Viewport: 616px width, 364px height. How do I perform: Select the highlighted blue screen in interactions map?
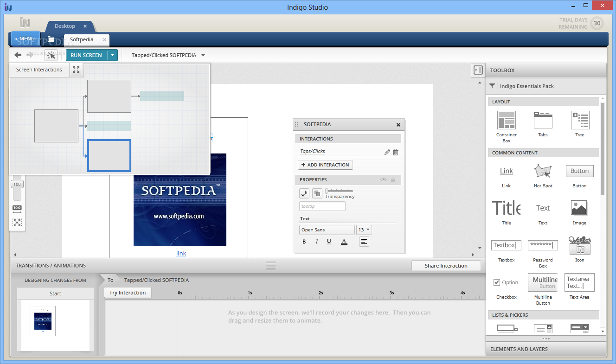click(x=109, y=155)
